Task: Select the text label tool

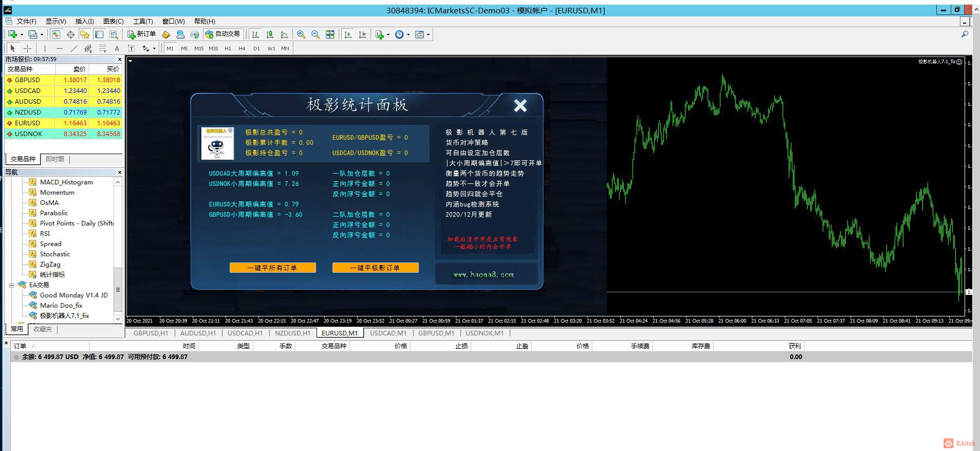Action: [132, 48]
